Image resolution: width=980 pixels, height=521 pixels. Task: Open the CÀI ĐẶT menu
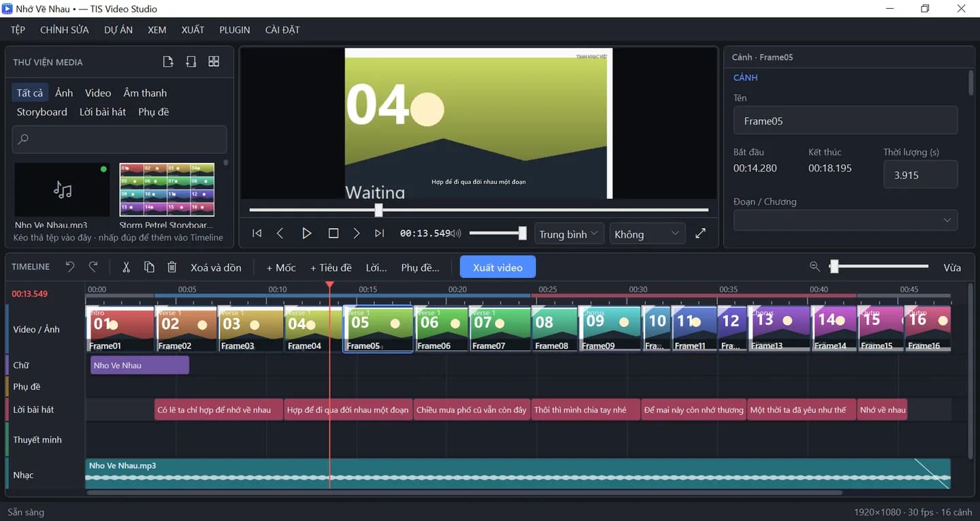[282, 30]
